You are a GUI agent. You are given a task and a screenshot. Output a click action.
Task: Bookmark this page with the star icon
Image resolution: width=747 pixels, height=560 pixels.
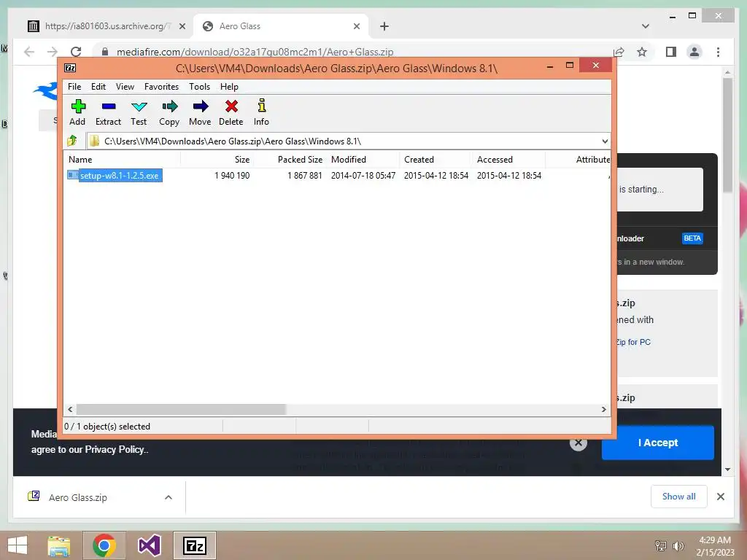[x=642, y=52]
